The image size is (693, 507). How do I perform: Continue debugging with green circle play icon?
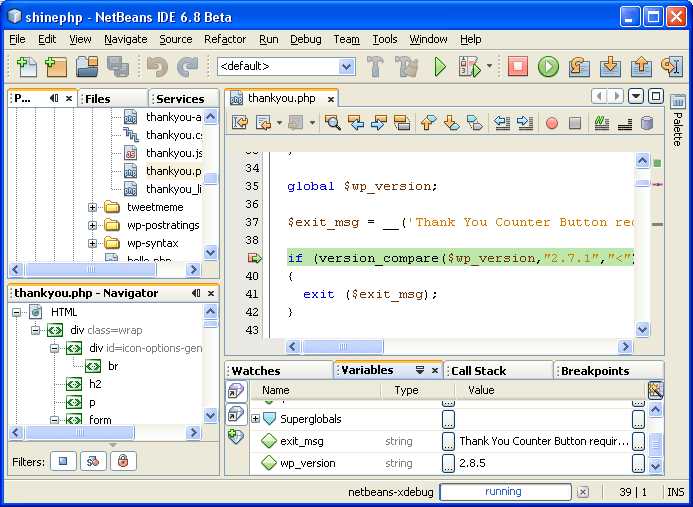click(x=548, y=67)
